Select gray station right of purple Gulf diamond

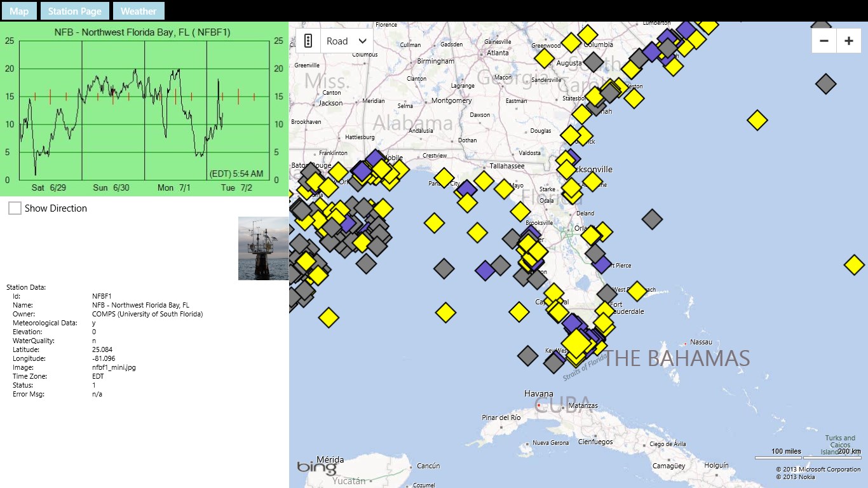tap(500, 265)
